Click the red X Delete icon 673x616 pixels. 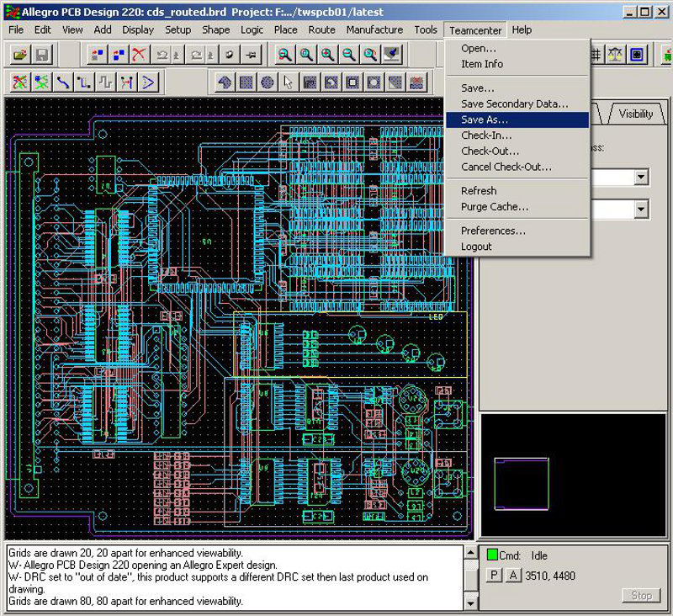coord(139,55)
